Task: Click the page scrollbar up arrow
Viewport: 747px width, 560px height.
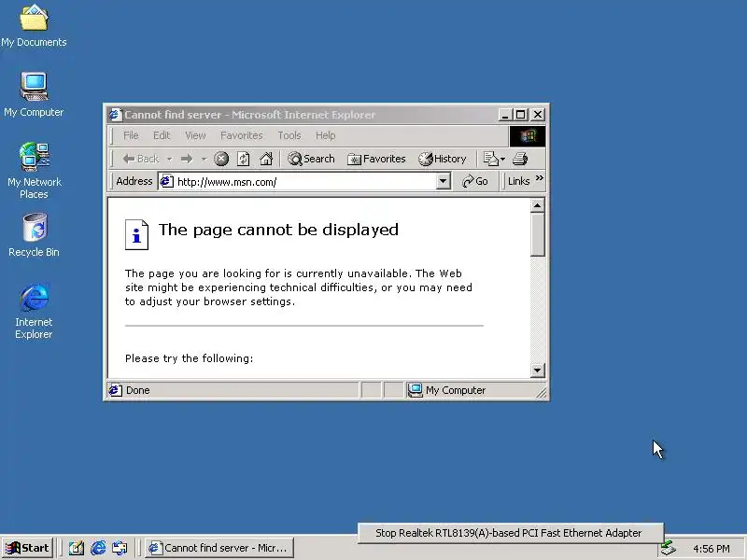Action: pos(538,205)
